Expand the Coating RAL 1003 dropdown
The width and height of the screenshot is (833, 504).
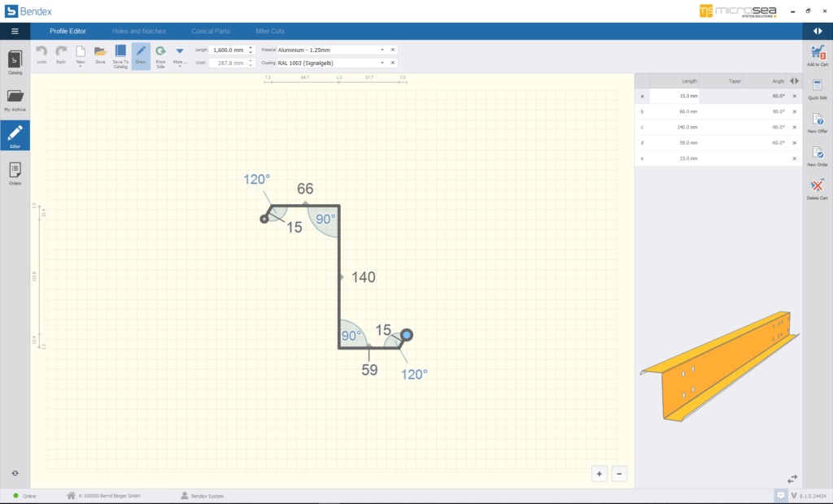point(382,63)
